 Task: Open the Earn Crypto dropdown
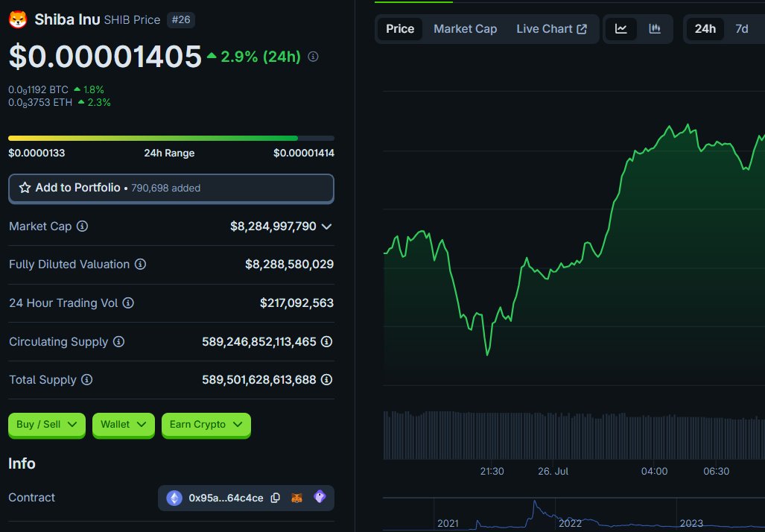[206, 425]
